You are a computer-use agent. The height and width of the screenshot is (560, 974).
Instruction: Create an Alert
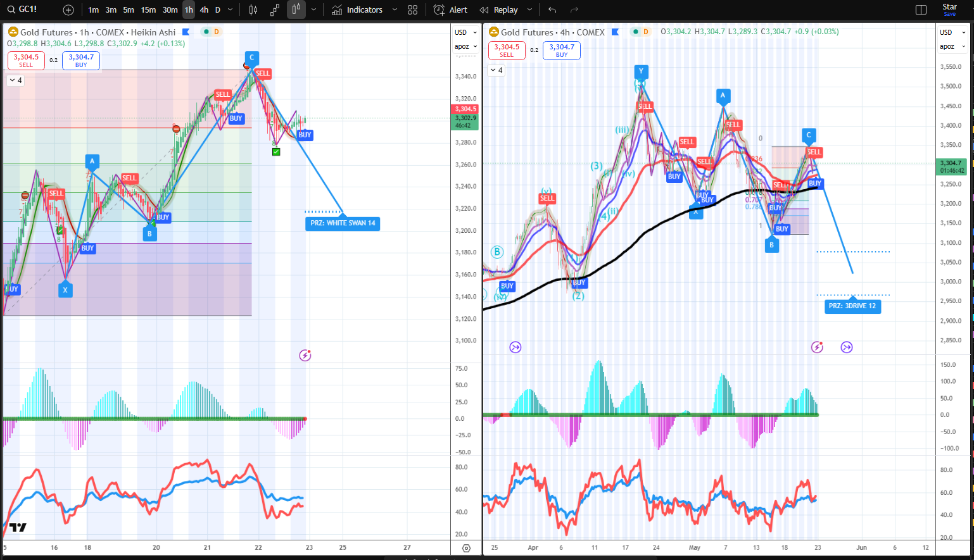click(x=450, y=10)
